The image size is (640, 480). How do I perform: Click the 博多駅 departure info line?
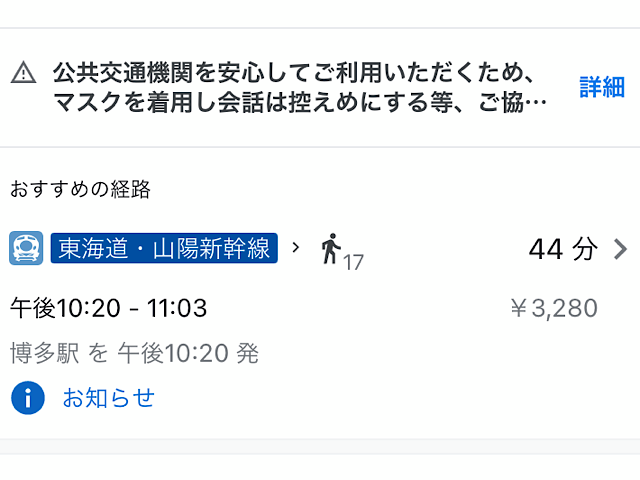click(x=135, y=353)
